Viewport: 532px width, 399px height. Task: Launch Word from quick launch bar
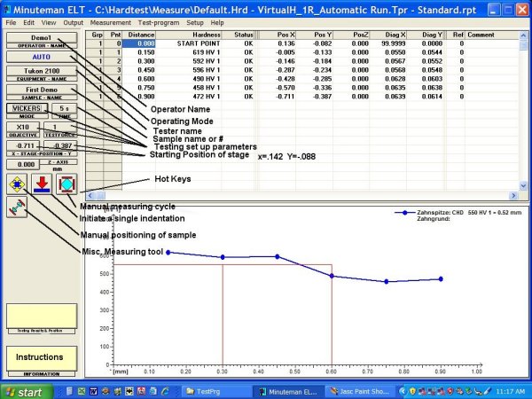[93, 391]
